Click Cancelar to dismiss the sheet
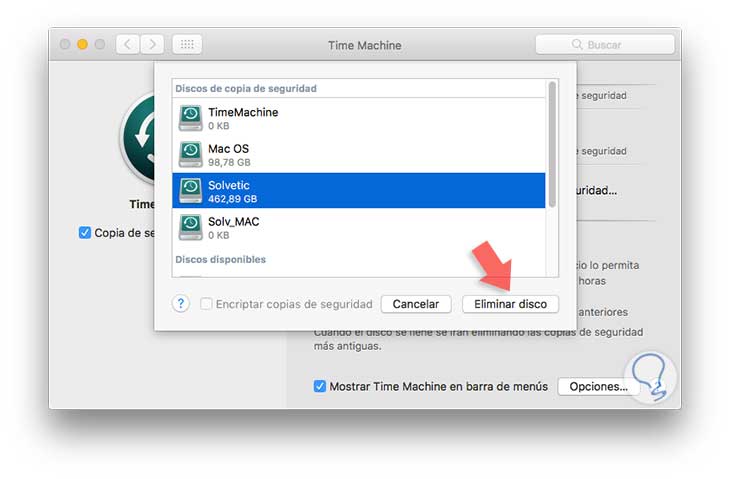 416,304
